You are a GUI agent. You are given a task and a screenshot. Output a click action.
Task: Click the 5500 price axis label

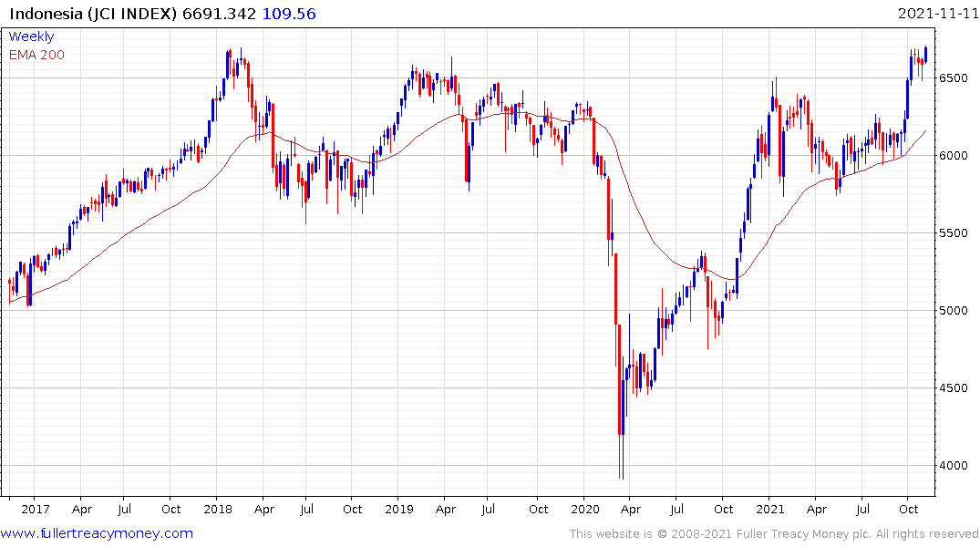coord(954,233)
